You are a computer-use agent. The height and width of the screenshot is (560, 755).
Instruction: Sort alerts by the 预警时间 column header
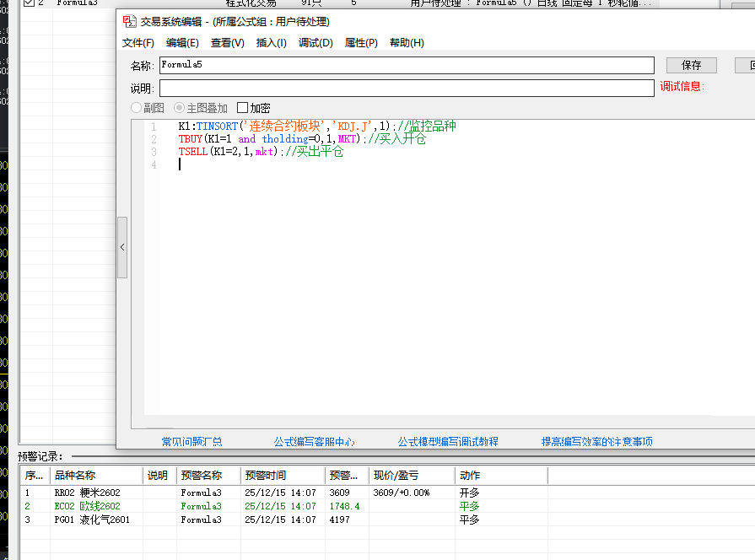[265, 476]
